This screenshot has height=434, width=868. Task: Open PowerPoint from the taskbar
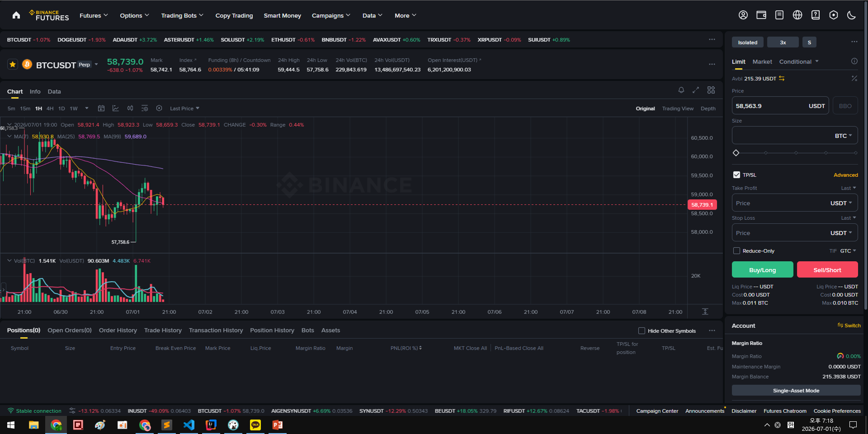(x=277, y=425)
